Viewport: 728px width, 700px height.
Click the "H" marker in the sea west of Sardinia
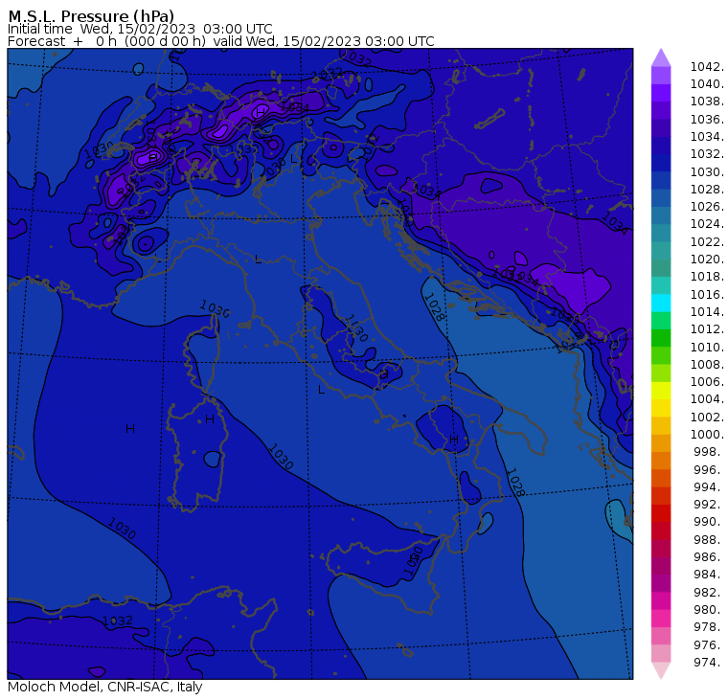coord(130,428)
